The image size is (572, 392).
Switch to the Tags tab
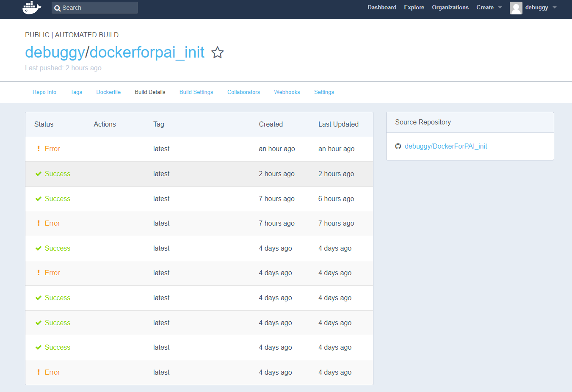point(76,92)
